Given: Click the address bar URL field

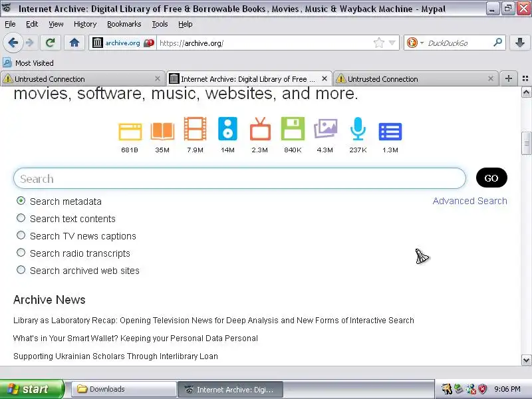Looking at the screenshot, I should [265, 43].
